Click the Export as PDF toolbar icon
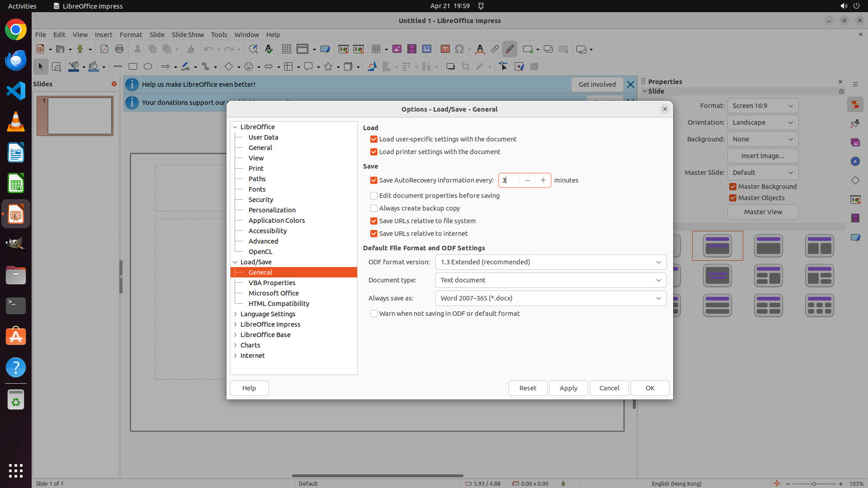The width and height of the screenshot is (868, 488). click(x=104, y=49)
